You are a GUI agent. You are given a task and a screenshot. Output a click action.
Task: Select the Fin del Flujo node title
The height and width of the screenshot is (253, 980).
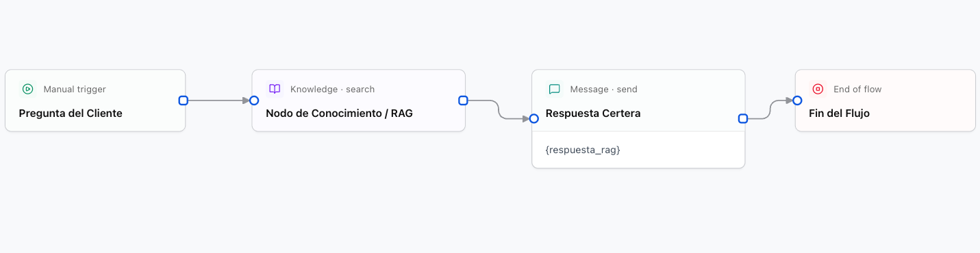click(839, 114)
